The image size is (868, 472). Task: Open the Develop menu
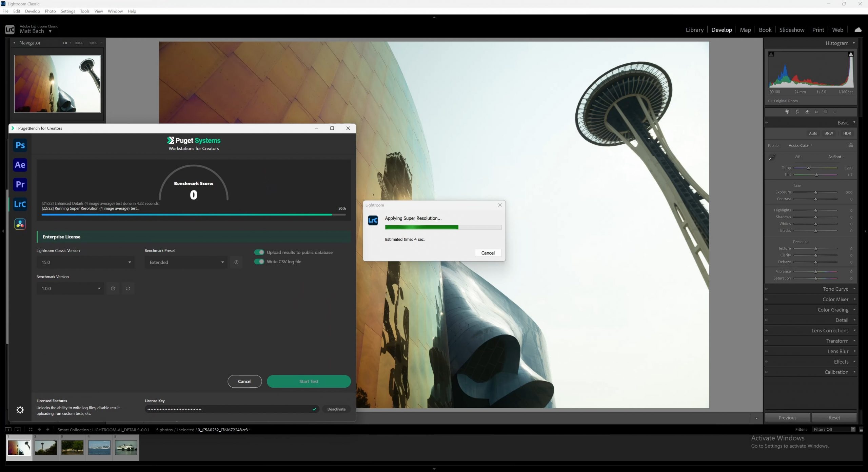point(32,11)
